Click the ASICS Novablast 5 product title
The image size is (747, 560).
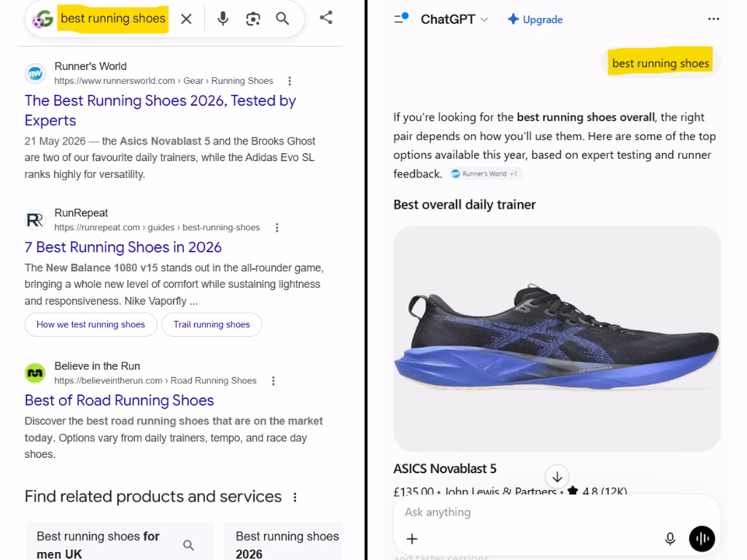click(444, 469)
